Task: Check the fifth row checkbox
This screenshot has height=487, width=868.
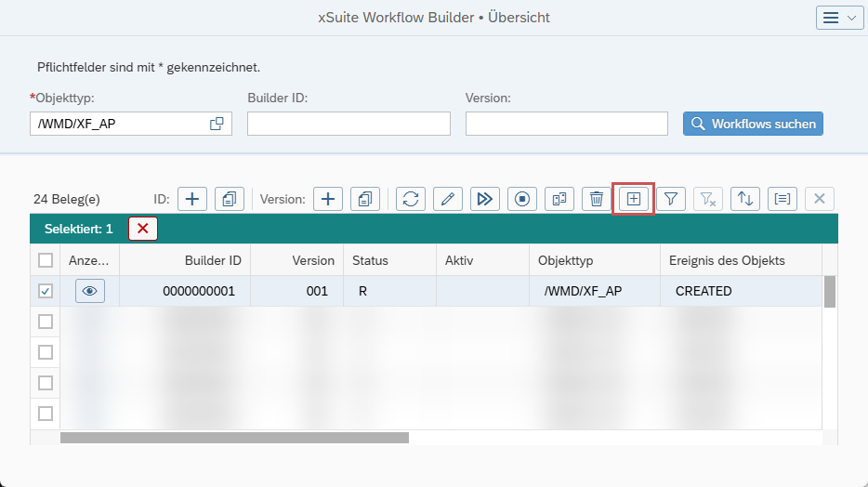Action: click(x=46, y=414)
